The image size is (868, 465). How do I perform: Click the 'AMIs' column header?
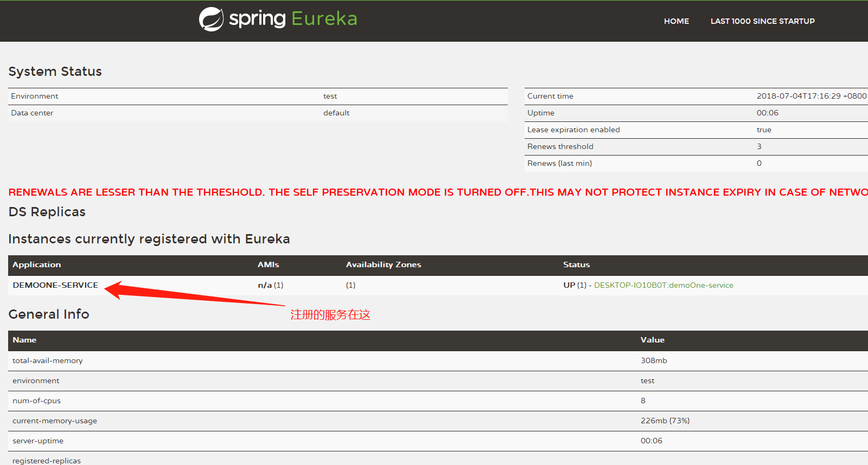[x=268, y=264]
